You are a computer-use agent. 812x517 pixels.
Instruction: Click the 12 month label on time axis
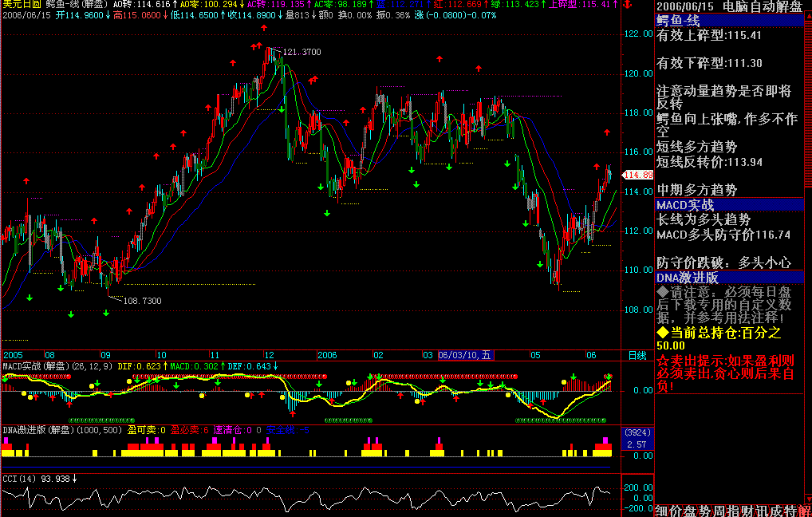pos(270,355)
